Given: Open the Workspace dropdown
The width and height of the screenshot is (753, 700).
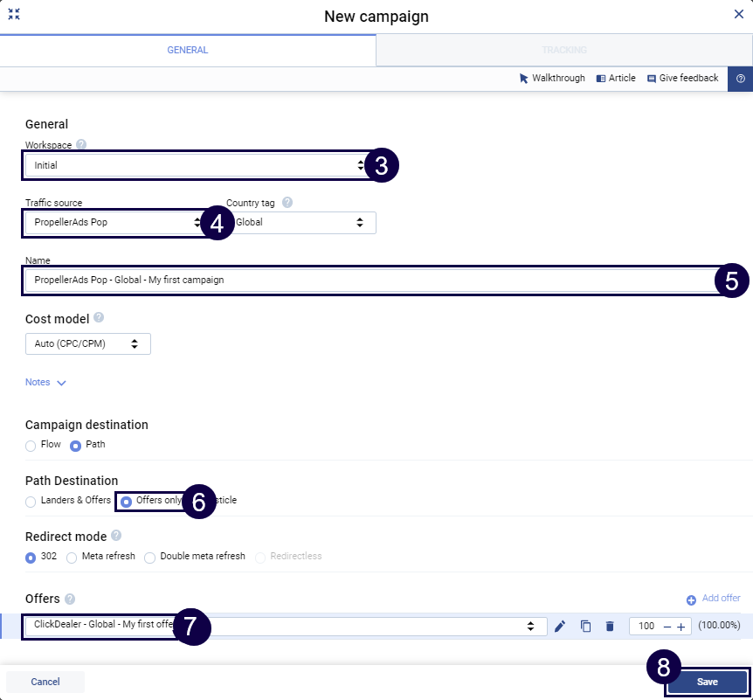Looking at the screenshot, I should pyautogui.click(x=192, y=164).
